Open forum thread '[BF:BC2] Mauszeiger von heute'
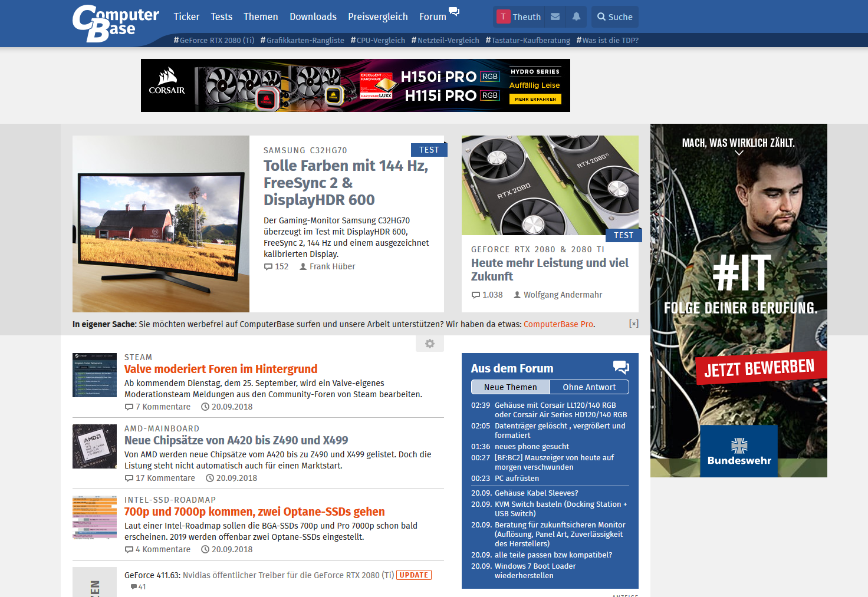Viewport: 868px width, 597px height. coord(554,462)
